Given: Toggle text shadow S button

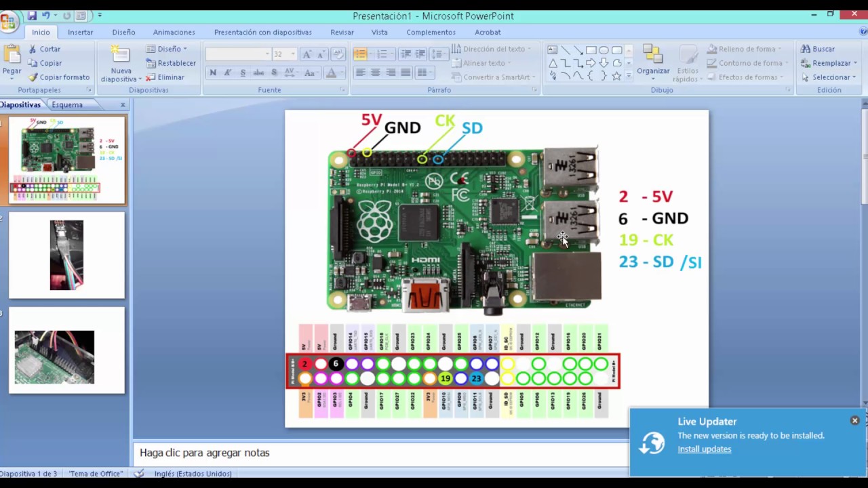Looking at the screenshot, I should coord(274,73).
